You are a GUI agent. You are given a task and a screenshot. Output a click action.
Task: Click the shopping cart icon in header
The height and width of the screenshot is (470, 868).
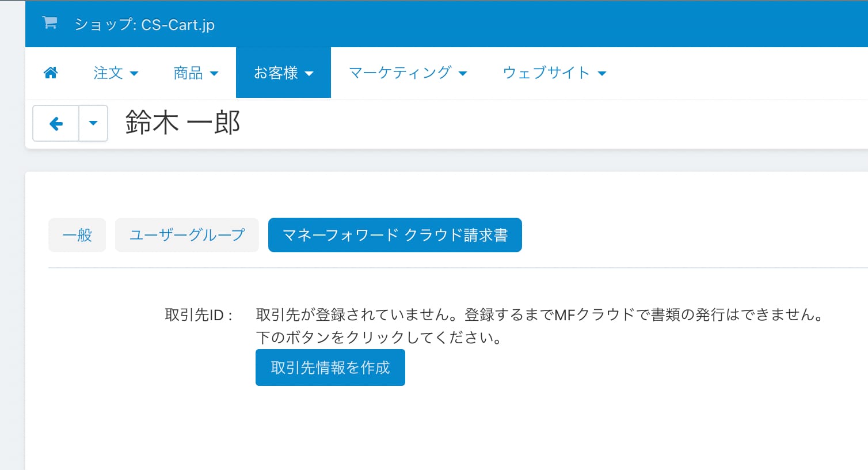(x=50, y=23)
